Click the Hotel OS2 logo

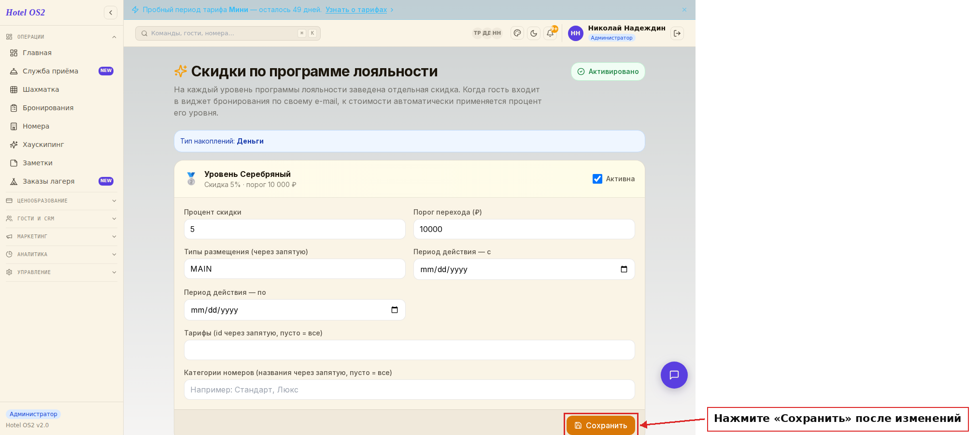[26, 13]
